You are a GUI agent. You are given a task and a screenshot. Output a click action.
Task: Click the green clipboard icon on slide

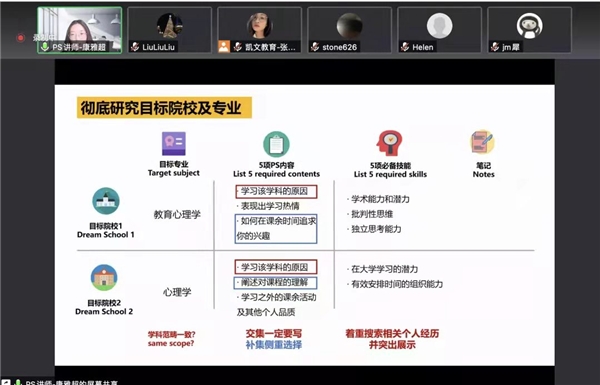tap(276, 144)
